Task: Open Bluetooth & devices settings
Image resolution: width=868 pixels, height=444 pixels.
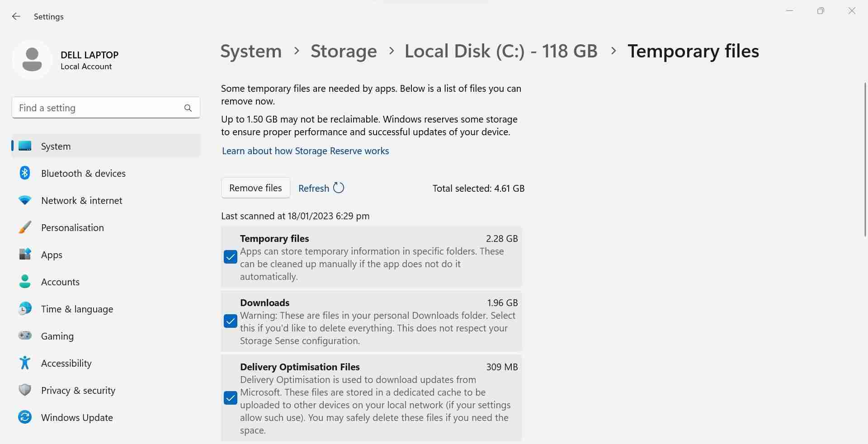Action: pyautogui.click(x=83, y=173)
